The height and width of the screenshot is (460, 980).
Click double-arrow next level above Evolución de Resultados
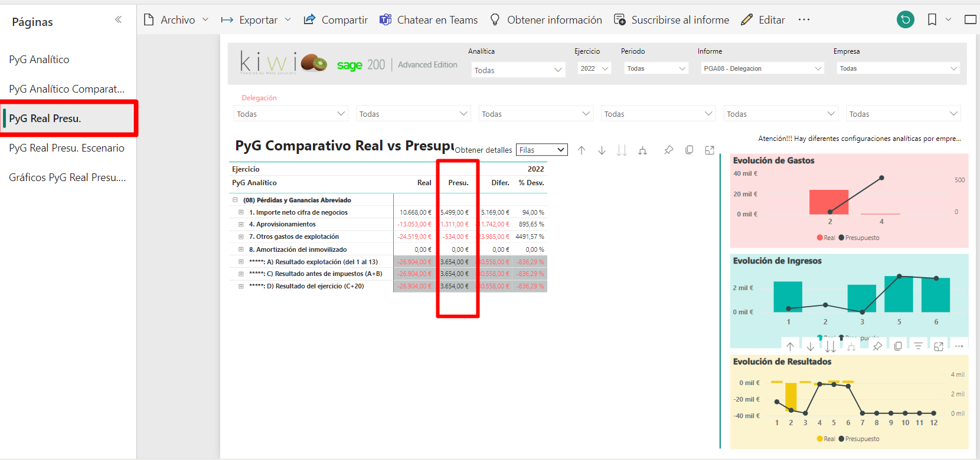pos(831,346)
